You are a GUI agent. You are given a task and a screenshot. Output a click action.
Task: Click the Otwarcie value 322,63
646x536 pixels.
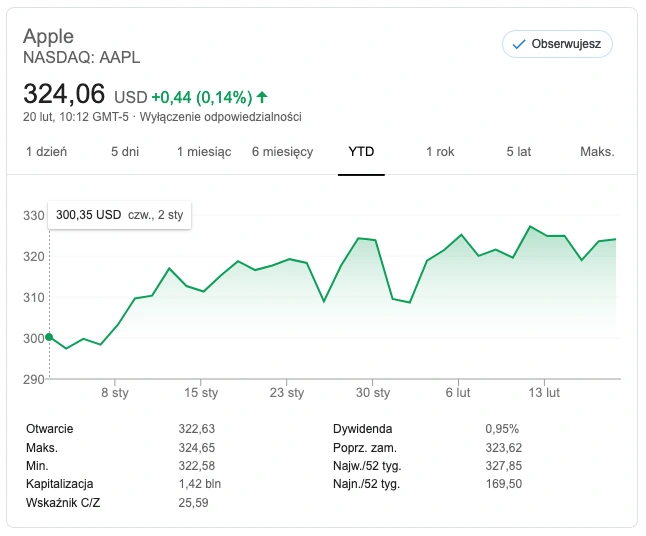click(197, 429)
